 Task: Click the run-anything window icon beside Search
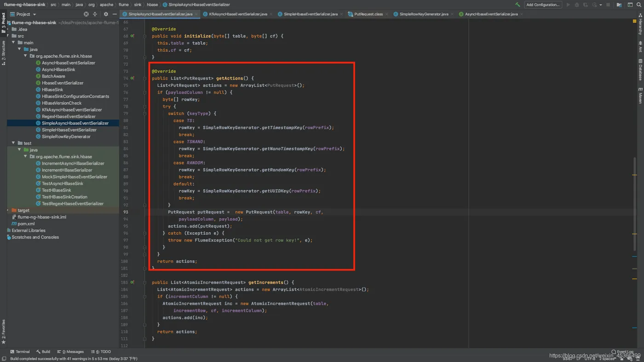630,5
